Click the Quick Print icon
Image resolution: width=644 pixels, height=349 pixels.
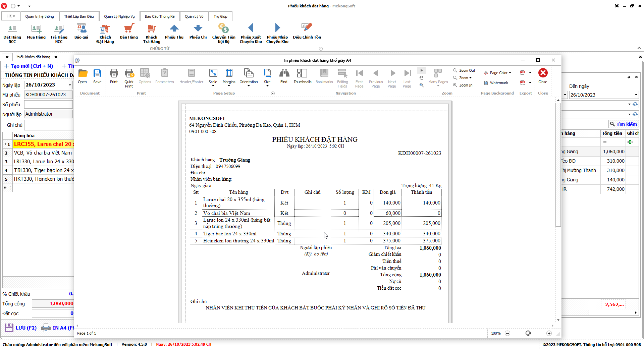click(129, 78)
